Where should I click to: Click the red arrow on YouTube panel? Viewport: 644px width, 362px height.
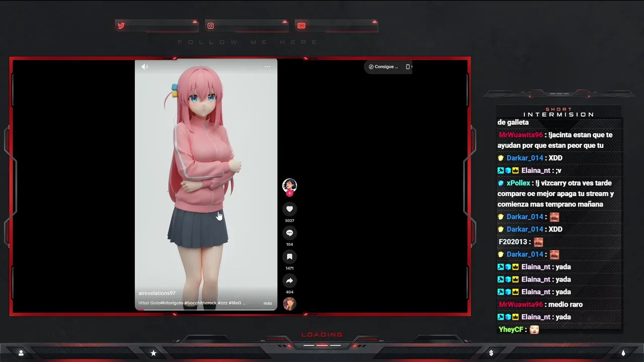[374, 22]
